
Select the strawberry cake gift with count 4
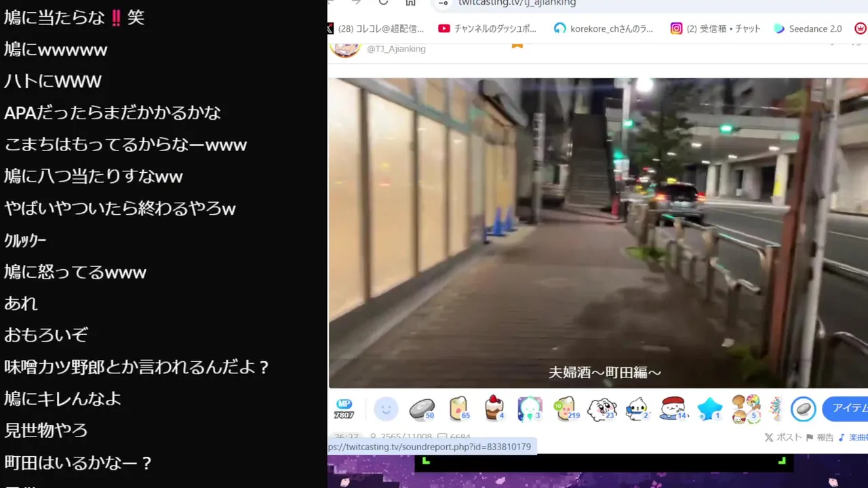pyautogui.click(x=495, y=409)
